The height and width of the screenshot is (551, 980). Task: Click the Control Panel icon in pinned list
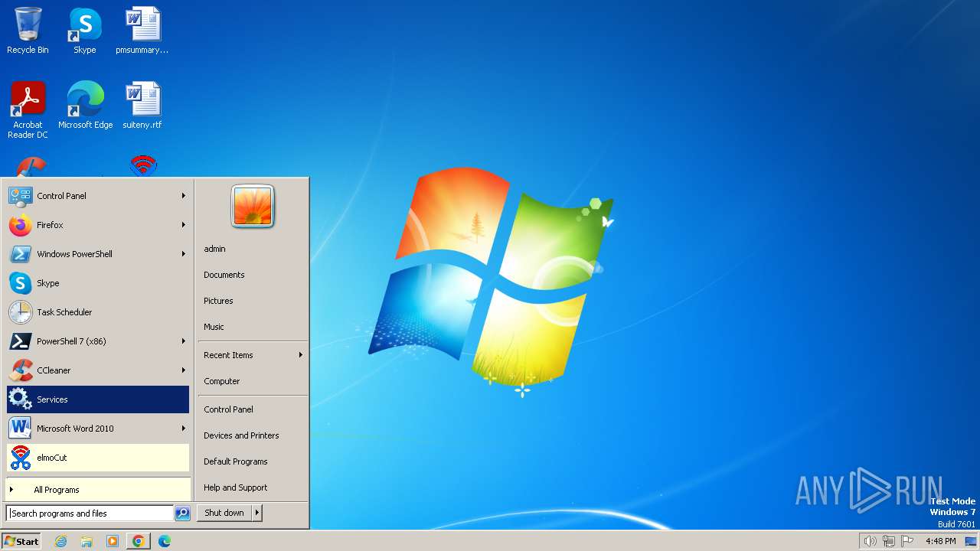pos(20,196)
